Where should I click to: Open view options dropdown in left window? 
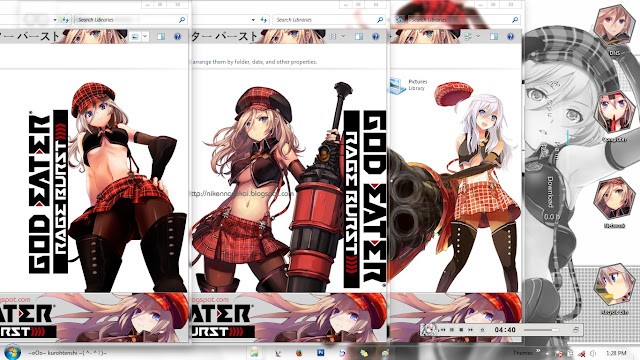click(x=145, y=36)
